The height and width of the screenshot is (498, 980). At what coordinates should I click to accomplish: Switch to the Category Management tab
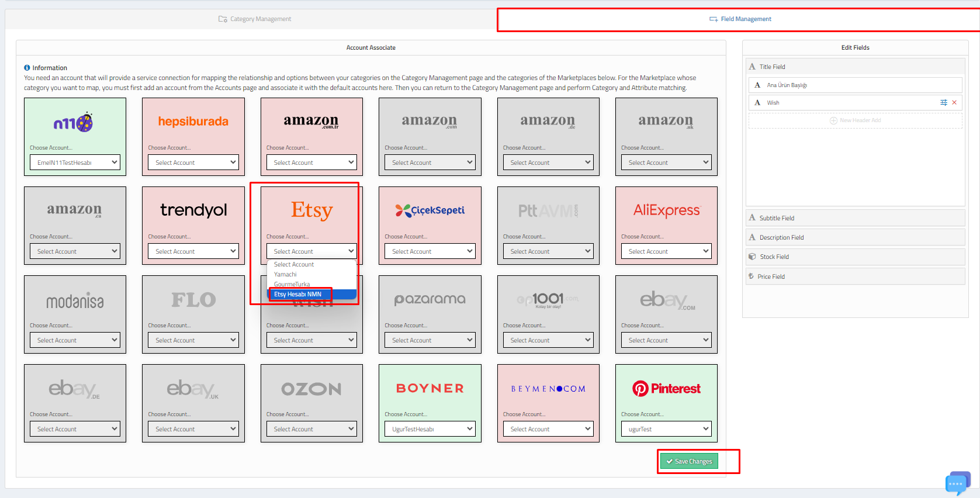pyautogui.click(x=255, y=19)
